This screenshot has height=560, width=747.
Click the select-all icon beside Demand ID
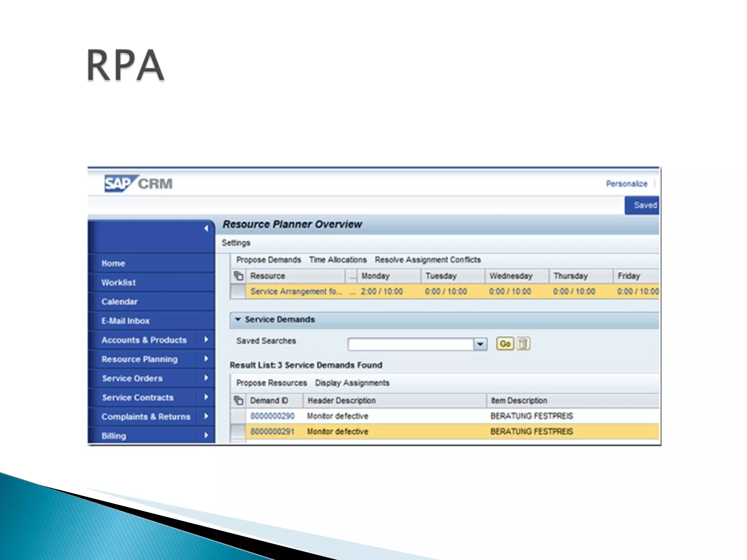pyautogui.click(x=239, y=400)
